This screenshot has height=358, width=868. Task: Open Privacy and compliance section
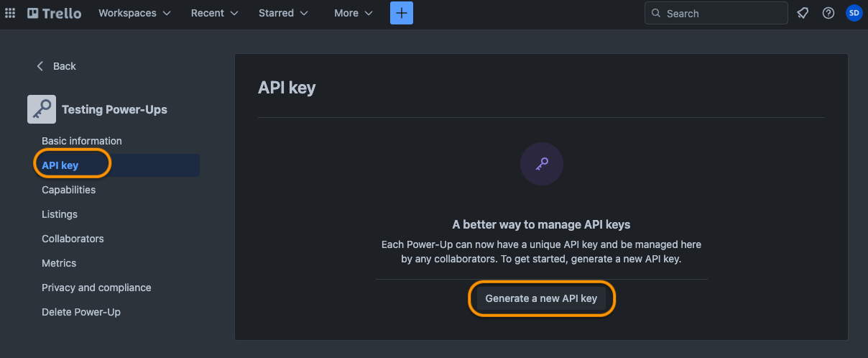(96, 288)
